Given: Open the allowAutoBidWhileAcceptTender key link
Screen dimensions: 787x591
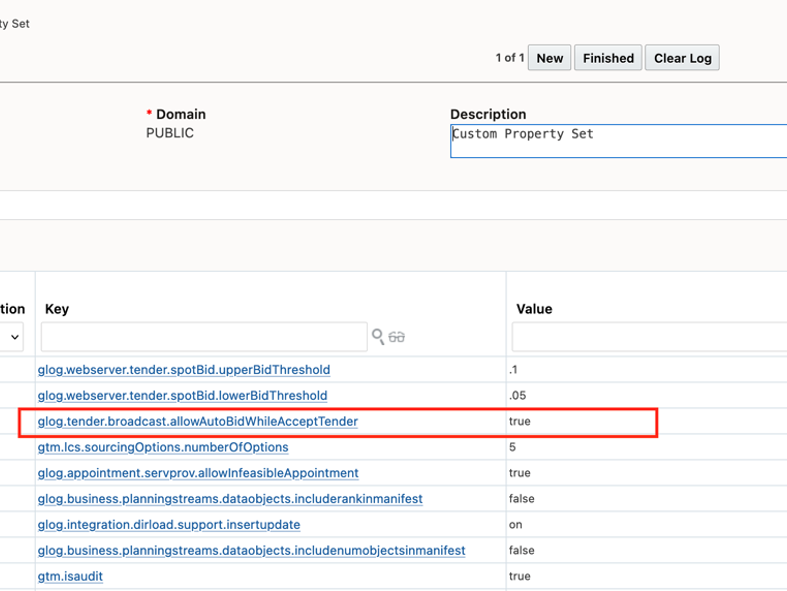Looking at the screenshot, I should coord(197,422).
